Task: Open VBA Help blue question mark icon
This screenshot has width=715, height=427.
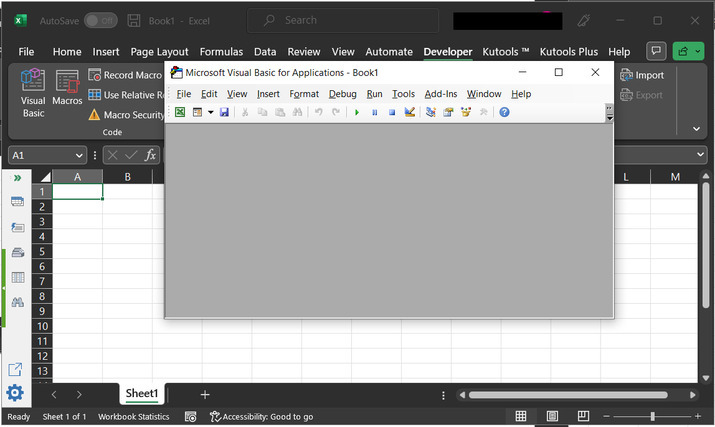Action: 504,112
